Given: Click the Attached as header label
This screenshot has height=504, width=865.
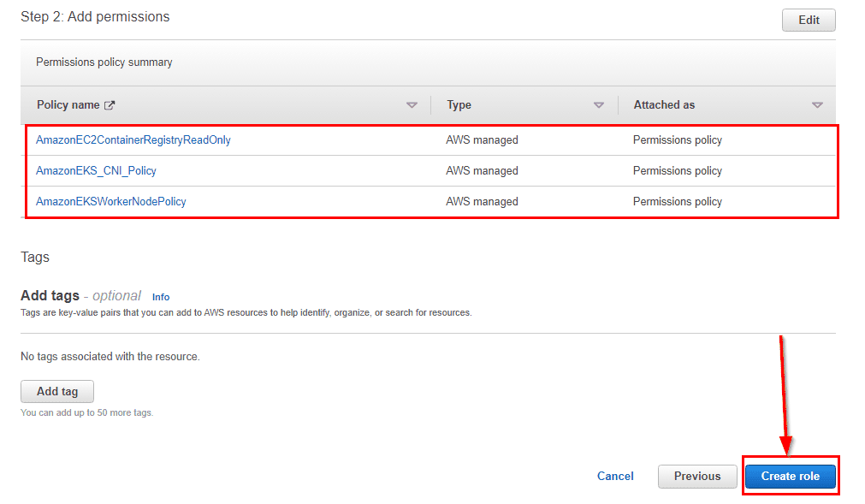Looking at the screenshot, I should [x=664, y=105].
